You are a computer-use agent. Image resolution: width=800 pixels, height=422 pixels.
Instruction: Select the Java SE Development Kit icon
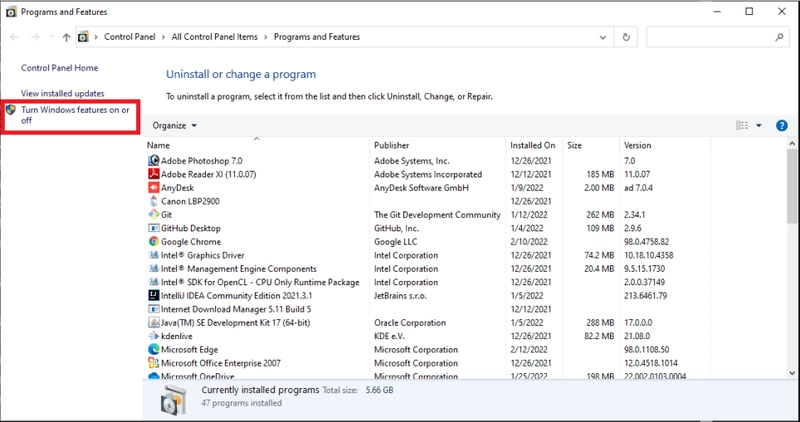point(154,322)
